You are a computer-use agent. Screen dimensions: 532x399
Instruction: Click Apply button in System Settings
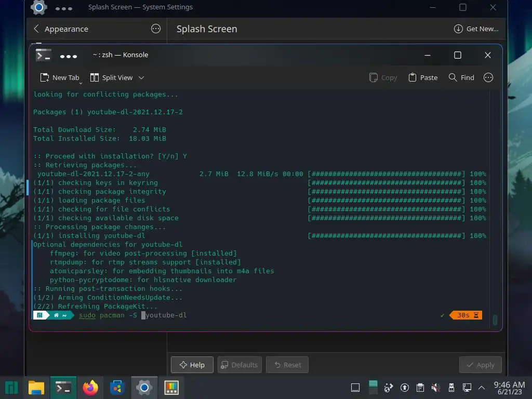coord(481,365)
